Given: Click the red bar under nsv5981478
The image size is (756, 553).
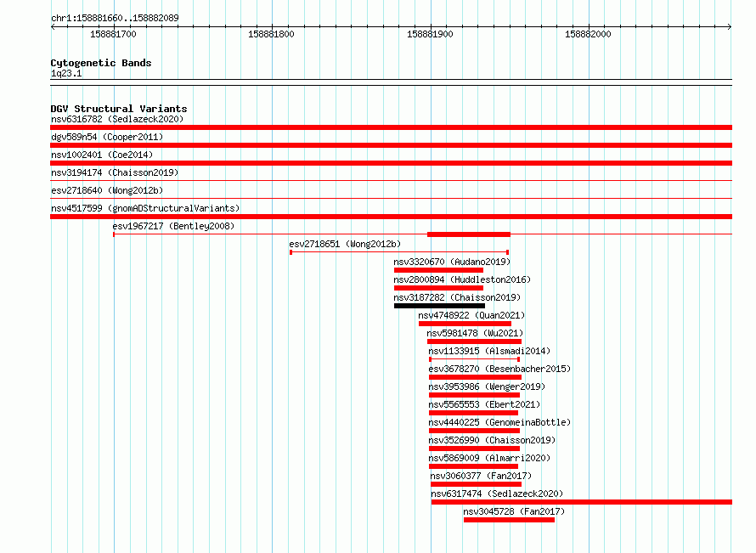Looking at the screenshot, I should [x=475, y=341].
